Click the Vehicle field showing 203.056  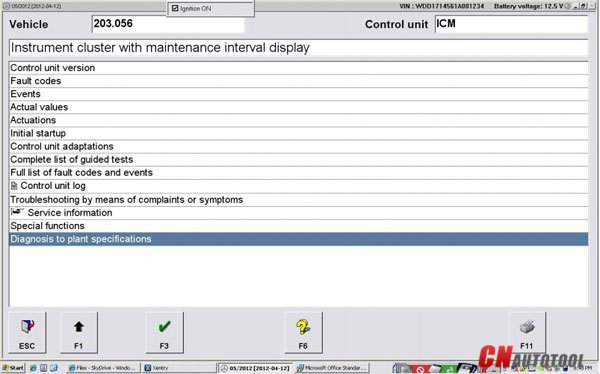point(168,24)
